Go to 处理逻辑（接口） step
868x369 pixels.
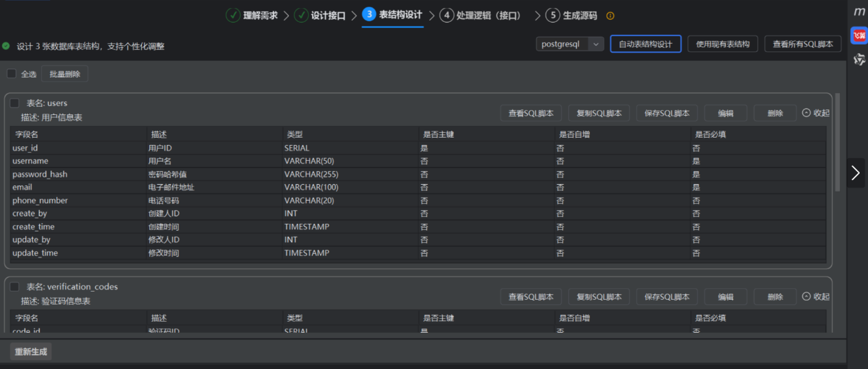click(x=489, y=16)
